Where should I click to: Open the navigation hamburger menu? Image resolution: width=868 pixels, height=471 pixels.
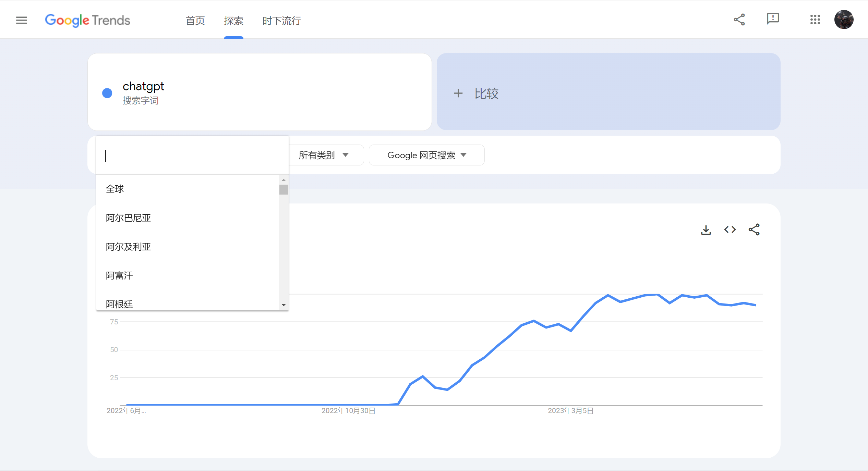(21, 20)
